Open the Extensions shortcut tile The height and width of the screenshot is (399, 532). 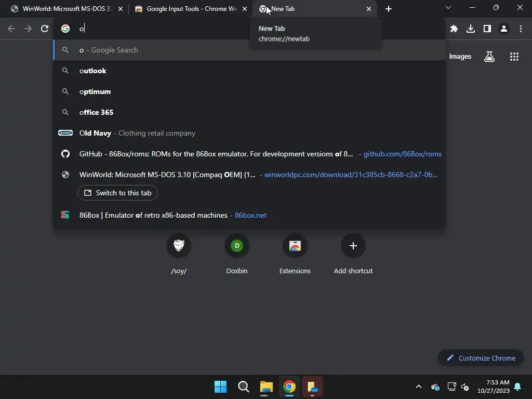click(295, 255)
